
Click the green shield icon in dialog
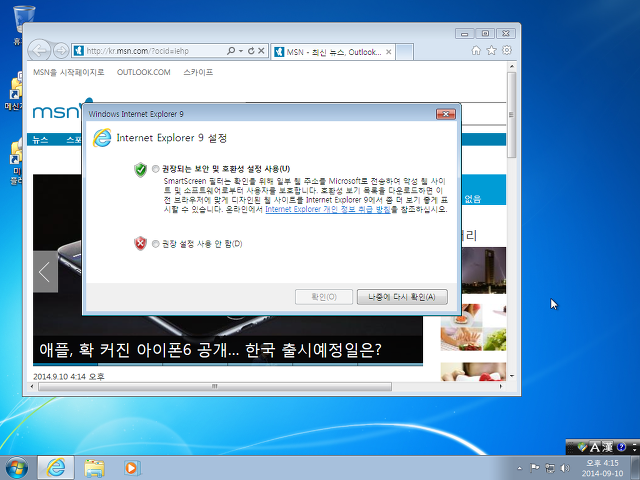(x=140, y=169)
